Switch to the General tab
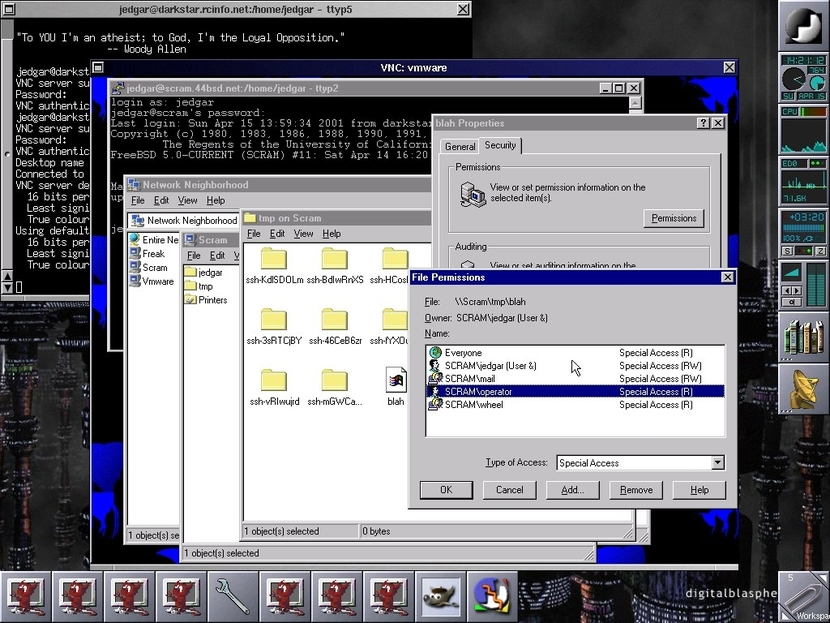830x623 pixels. tap(459, 147)
